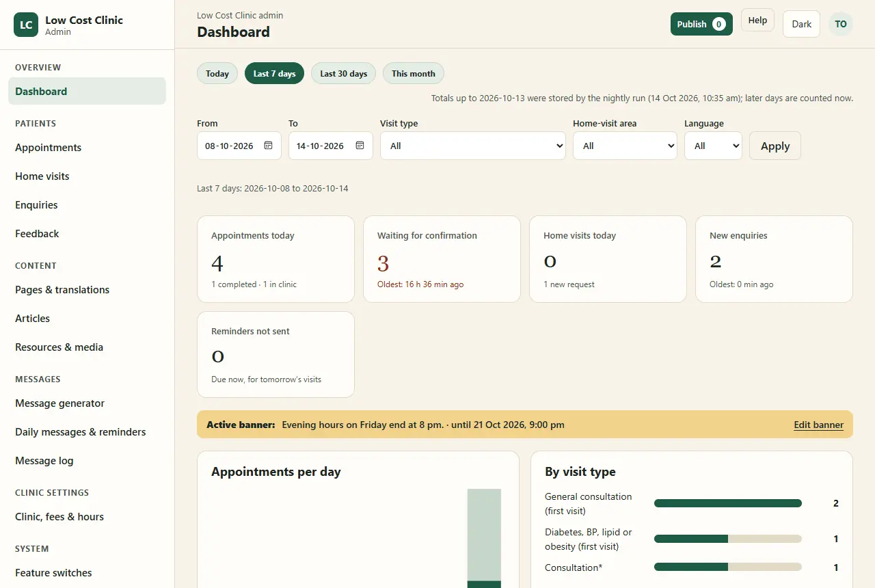Open Feature switches in the sidebar

click(87, 572)
